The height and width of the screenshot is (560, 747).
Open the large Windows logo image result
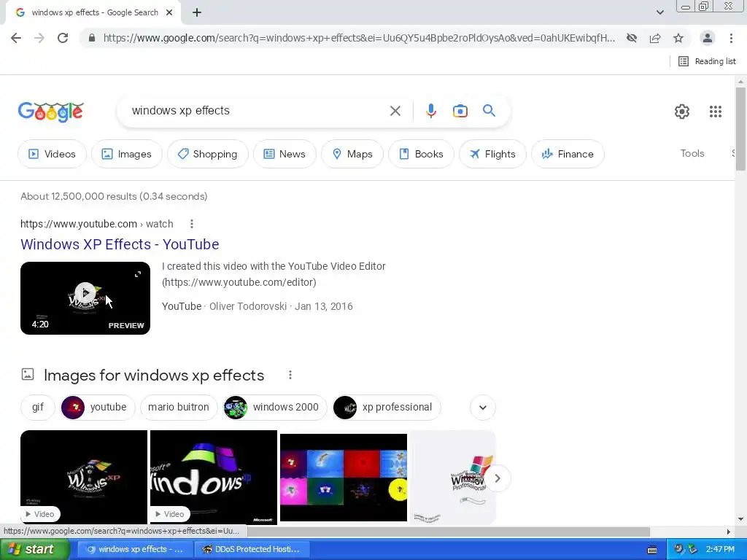click(x=214, y=477)
